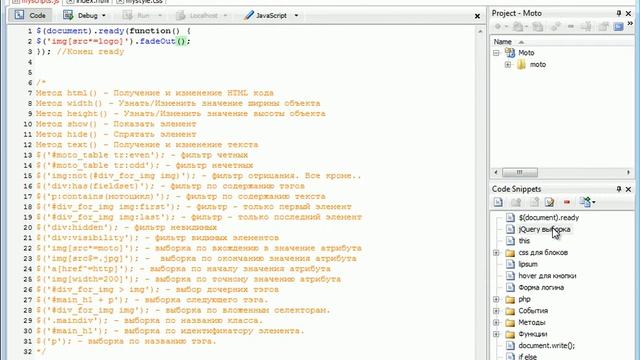Select the moto folder in project tree

(537, 64)
